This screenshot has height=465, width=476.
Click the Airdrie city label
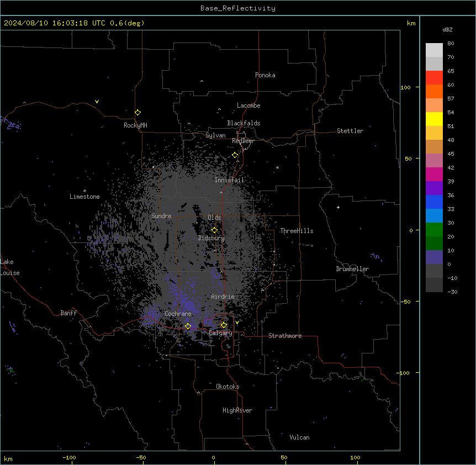(x=223, y=297)
